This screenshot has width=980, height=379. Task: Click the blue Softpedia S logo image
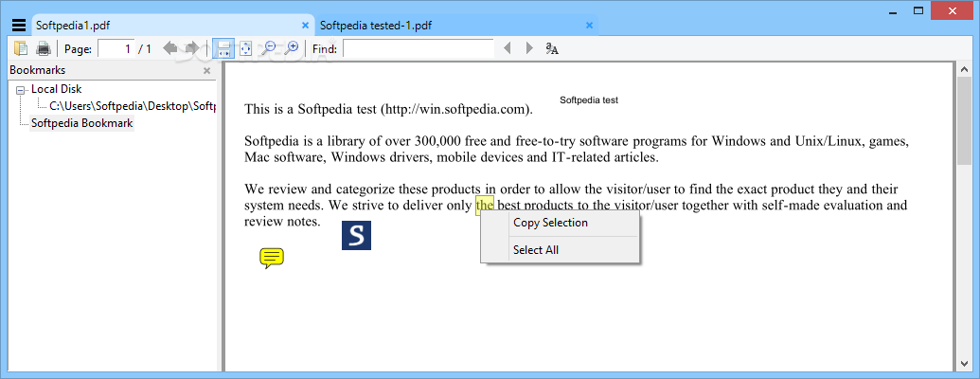click(x=356, y=236)
